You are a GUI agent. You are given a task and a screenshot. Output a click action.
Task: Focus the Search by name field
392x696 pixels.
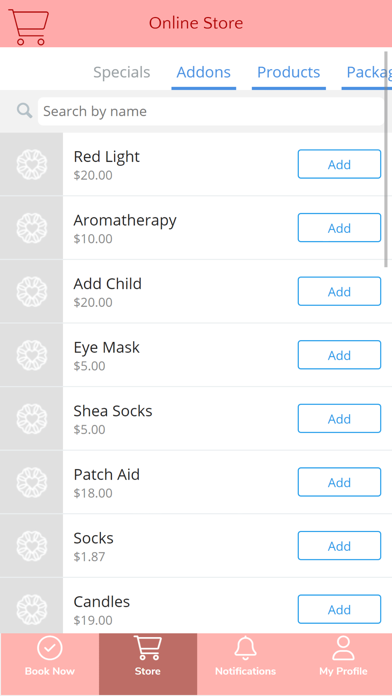click(210, 111)
